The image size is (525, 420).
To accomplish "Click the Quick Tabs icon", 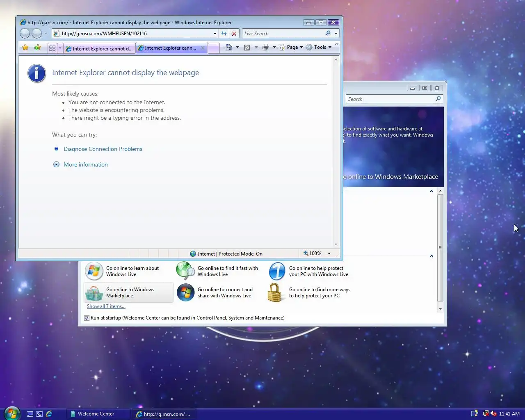I will click(52, 48).
